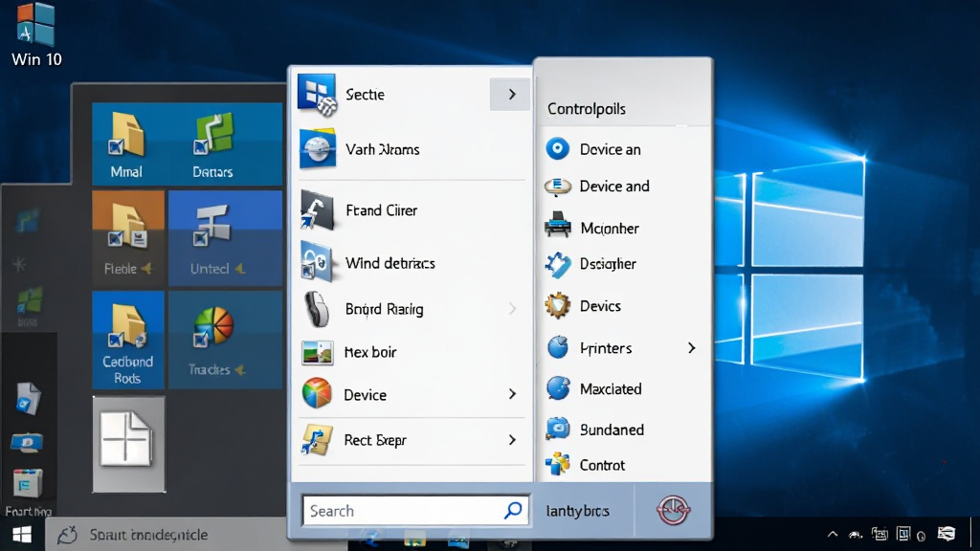
Task: Click the round red power icon
Action: 673,511
